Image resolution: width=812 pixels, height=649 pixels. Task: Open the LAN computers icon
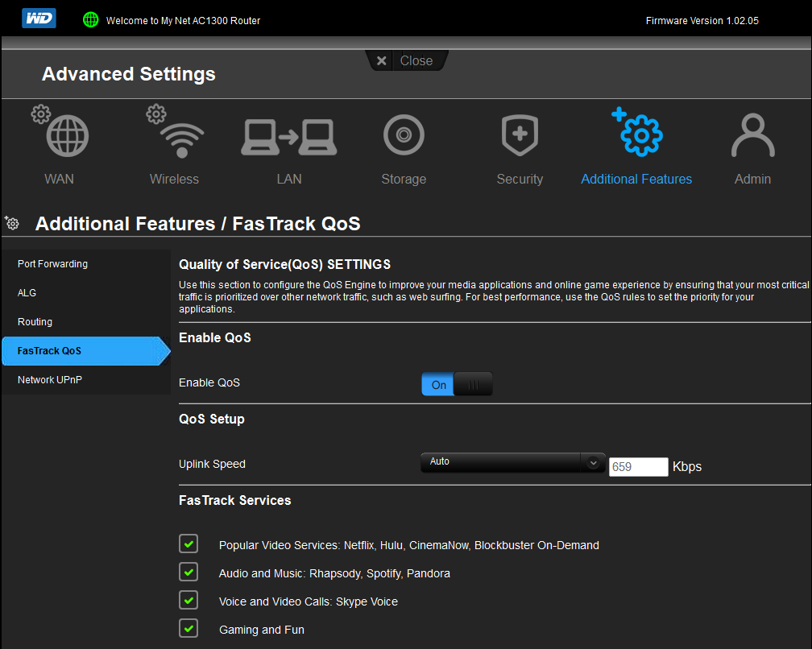pyautogui.click(x=289, y=137)
